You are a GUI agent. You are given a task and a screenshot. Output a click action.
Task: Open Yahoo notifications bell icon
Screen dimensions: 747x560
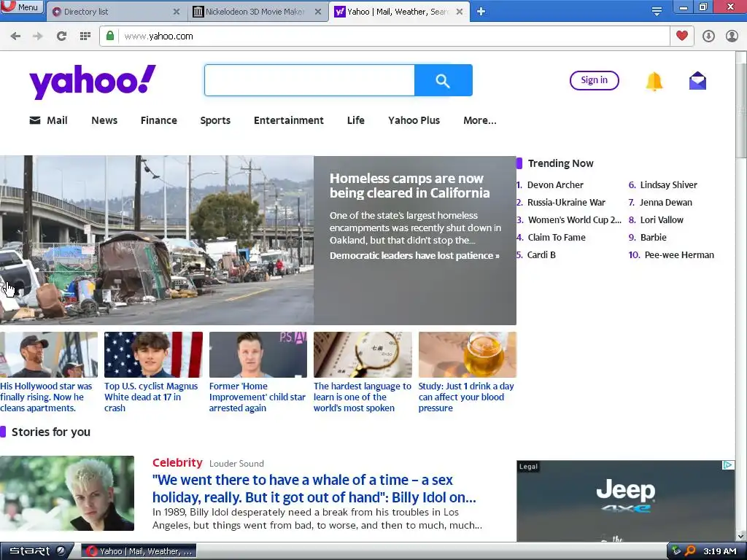click(654, 82)
